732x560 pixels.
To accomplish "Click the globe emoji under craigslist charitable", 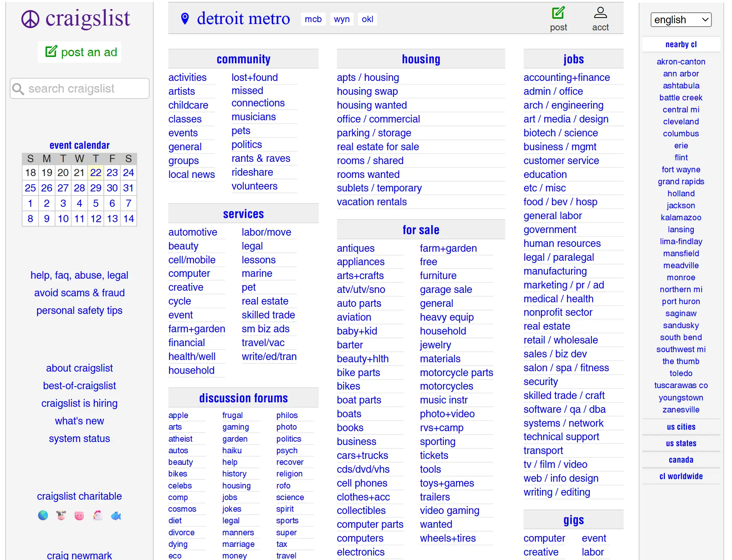I will click(43, 515).
